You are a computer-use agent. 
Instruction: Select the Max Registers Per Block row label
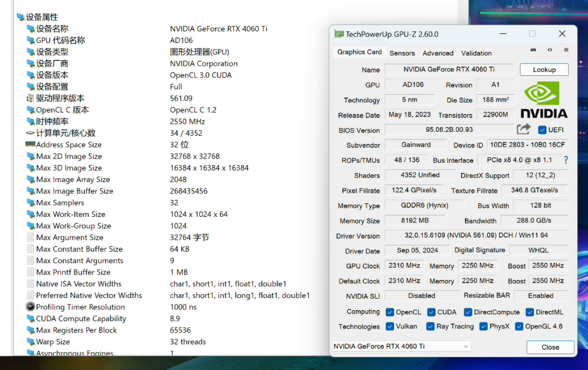(x=77, y=330)
